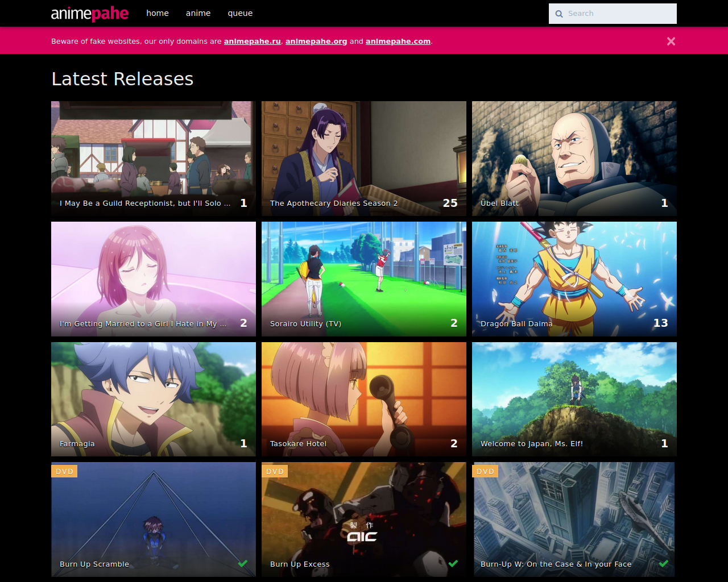This screenshot has width=728, height=582.
Task: Open the Übel Blatt episode thumbnail
Action: (x=574, y=159)
